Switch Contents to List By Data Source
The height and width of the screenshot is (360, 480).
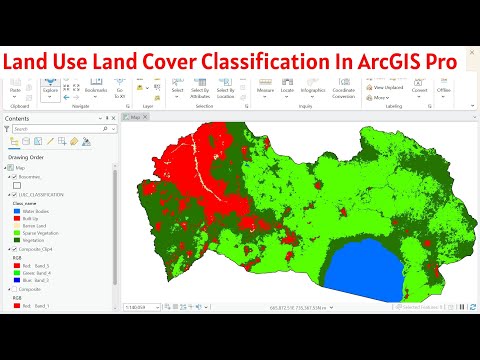tap(26, 141)
